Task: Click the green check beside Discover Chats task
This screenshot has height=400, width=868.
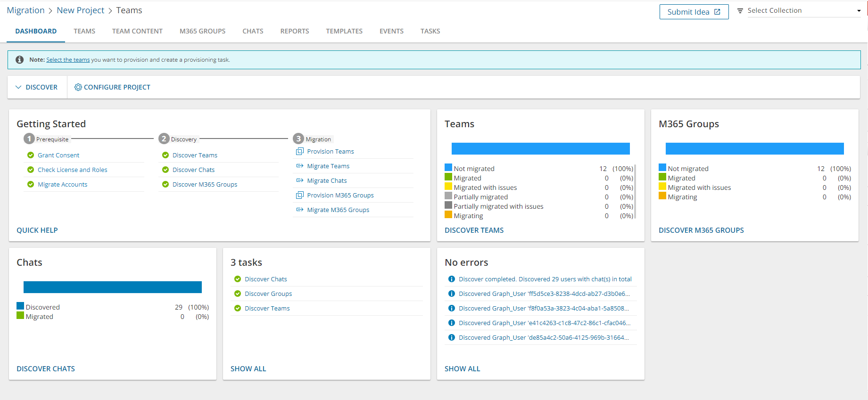Action: [238, 279]
